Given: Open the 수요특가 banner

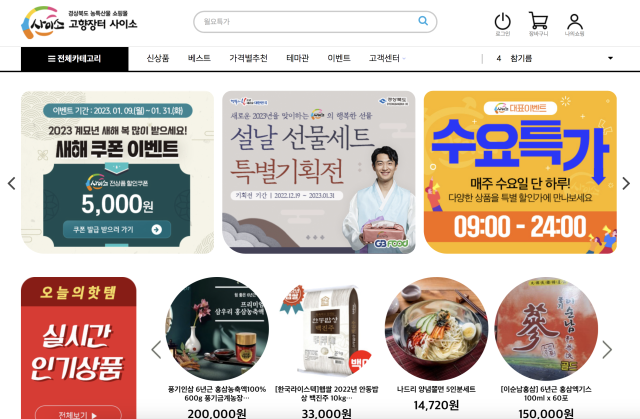Looking at the screenshot, I should point(520,172).
